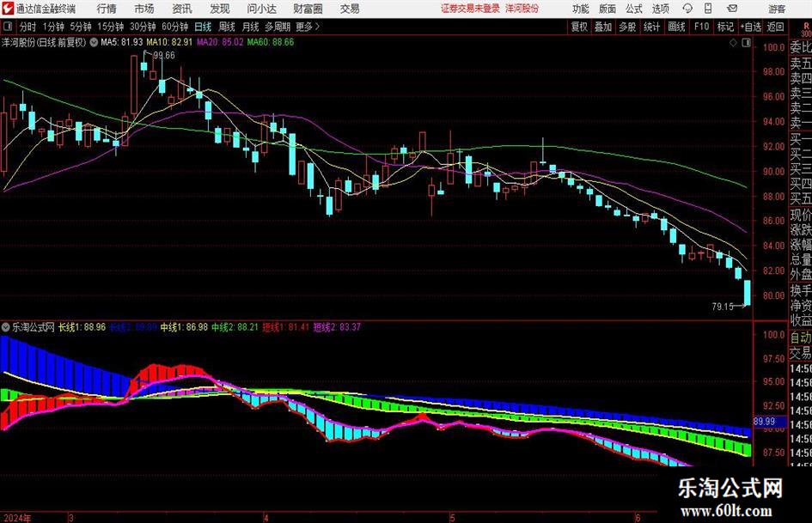Switch to the 1分钟 period tab
Screen dimensions: 812x523
point(52,27)
